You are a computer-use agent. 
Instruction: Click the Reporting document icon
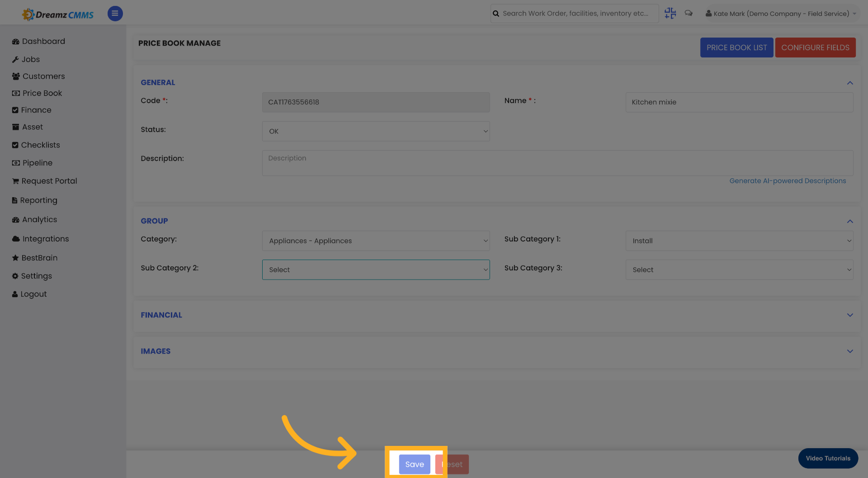[14, 200]
